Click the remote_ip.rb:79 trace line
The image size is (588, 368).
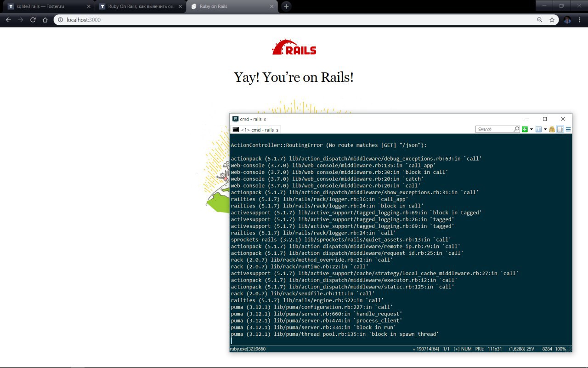click(x=345, y=246)
